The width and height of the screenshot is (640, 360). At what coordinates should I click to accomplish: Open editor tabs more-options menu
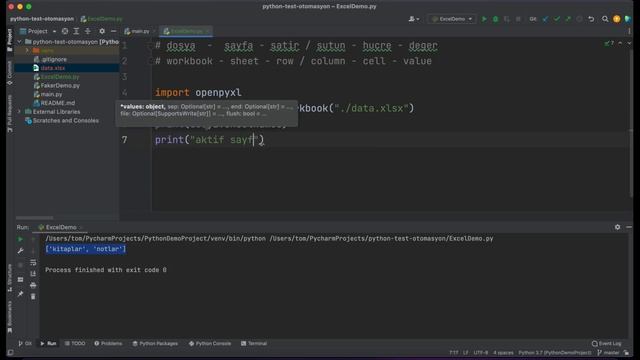[629, 31]
